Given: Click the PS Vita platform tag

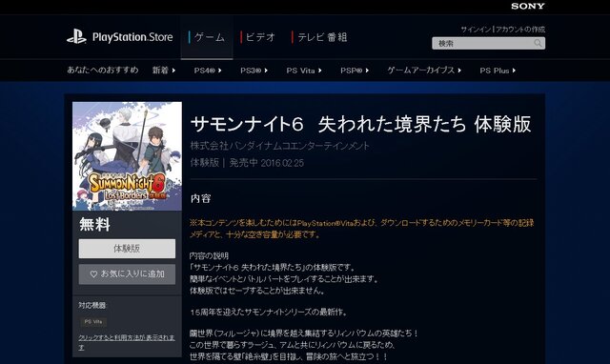Looking at the screenshot, I should (x=93, y=322).
